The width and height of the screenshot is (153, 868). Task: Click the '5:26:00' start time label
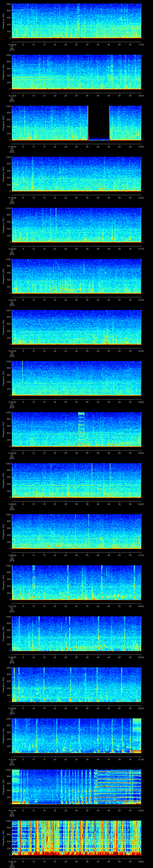pyautogui.click(x=12, y=555)
